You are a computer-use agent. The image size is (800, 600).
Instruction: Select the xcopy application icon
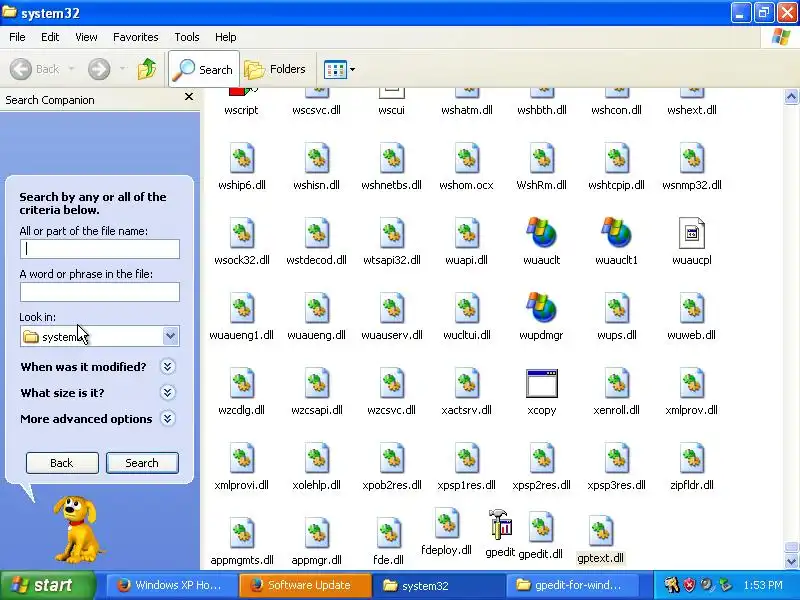pos(541,383)
